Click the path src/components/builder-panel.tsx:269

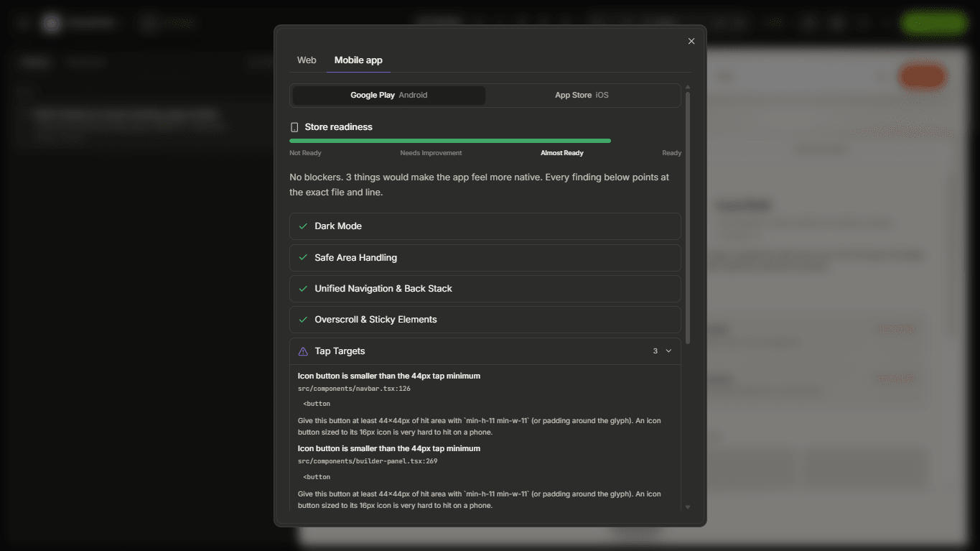(x=368, y=461)
